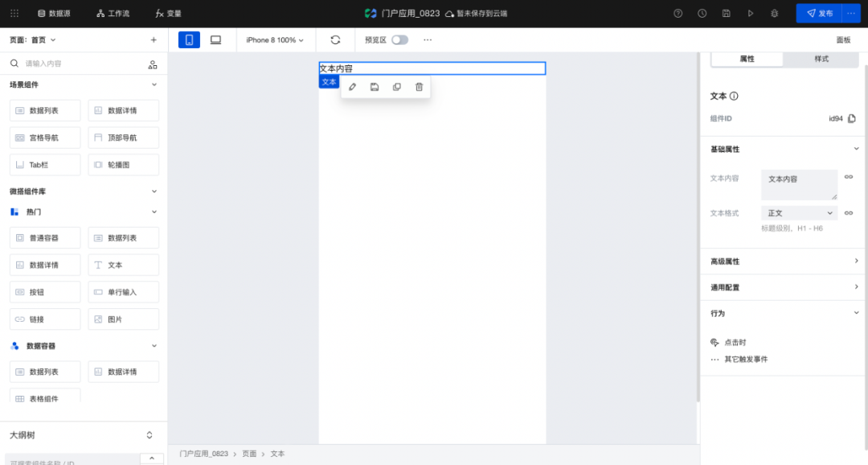
Task: Open the 工作流 menu
Action: coord(113,14)
